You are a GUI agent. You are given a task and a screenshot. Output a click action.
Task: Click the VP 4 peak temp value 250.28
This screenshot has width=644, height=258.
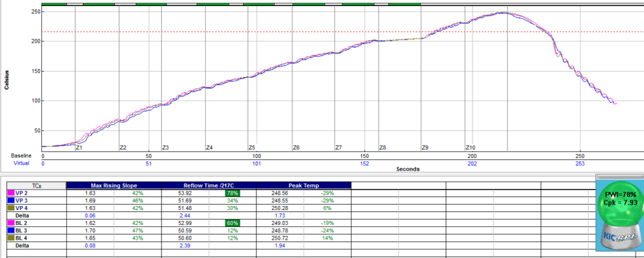pos(280,208)
